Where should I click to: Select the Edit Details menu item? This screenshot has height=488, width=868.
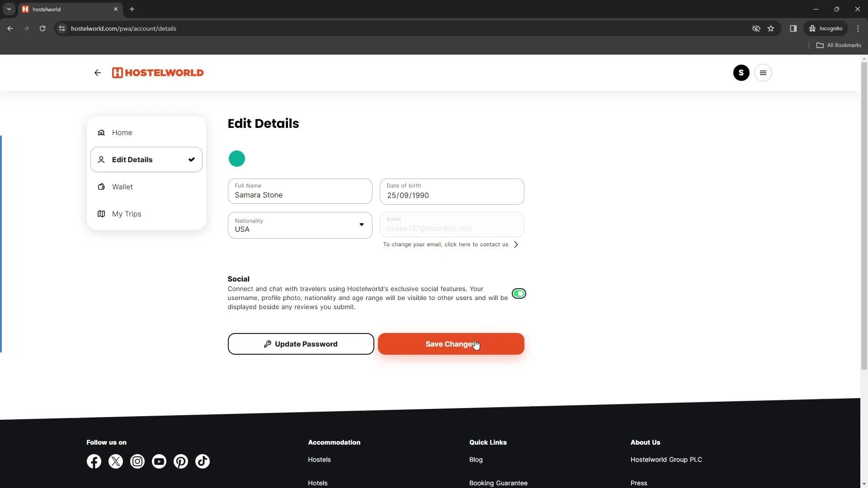tap(146, 159)
